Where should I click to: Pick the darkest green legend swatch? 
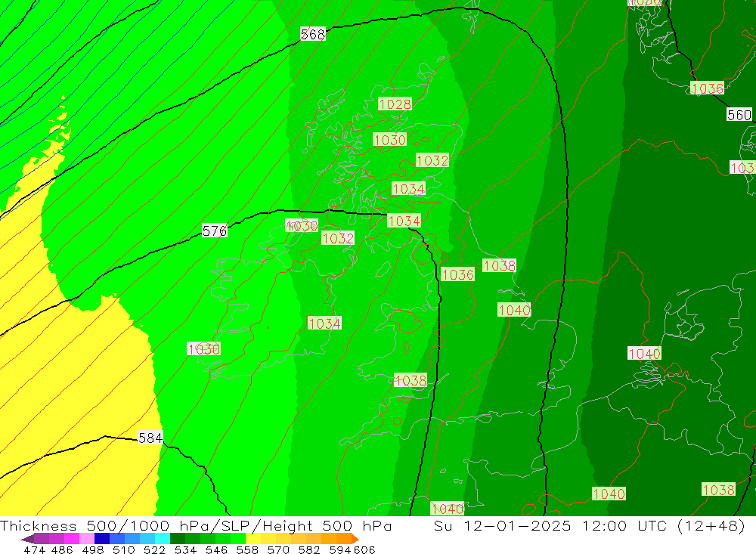point(178,539)
